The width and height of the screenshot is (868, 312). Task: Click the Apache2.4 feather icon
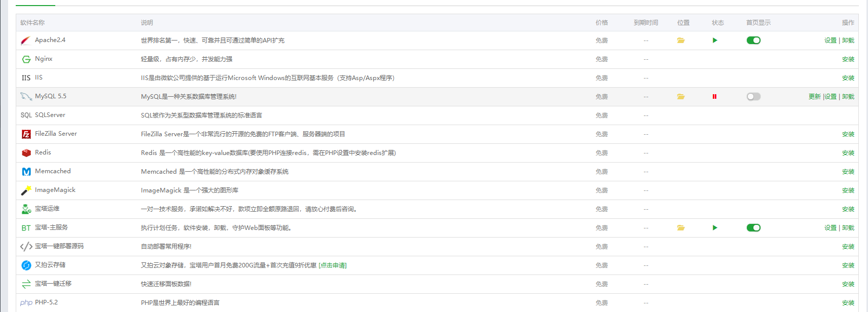[x=26, y=41]
